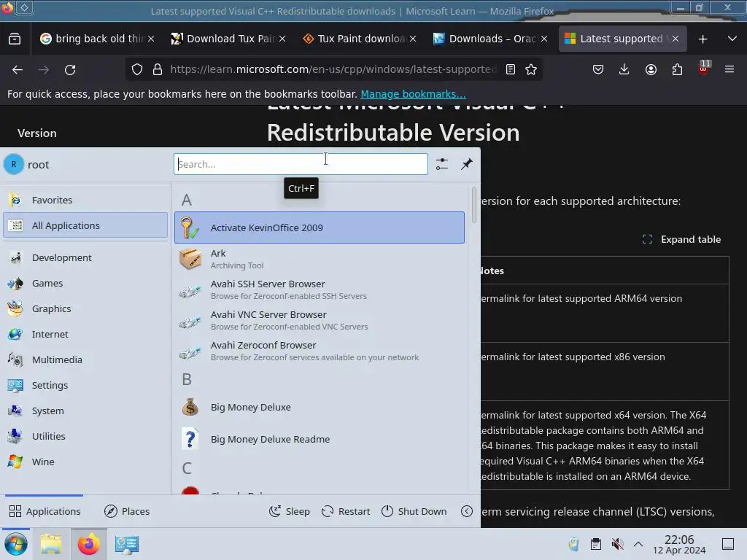Open launcher configure settings icon

pos(442,164)
